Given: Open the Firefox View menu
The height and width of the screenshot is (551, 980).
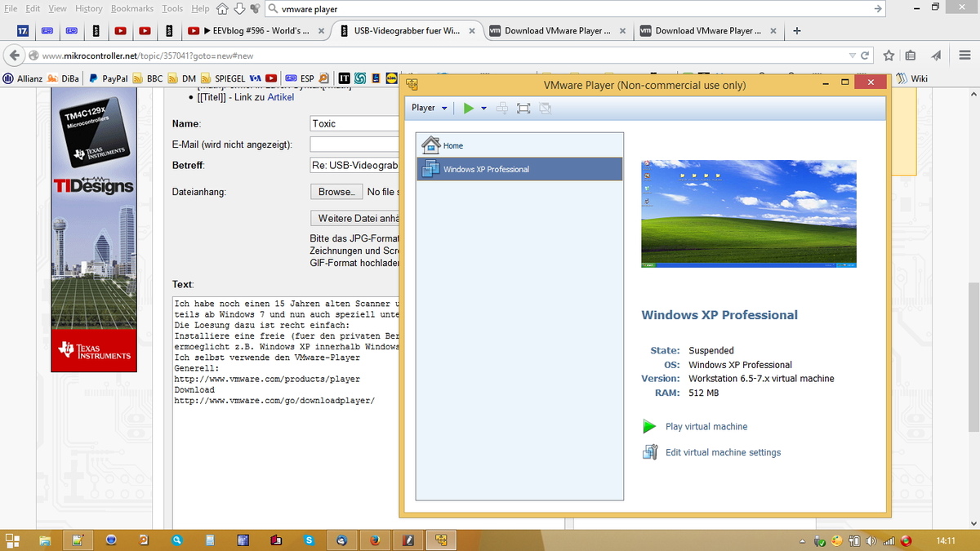Looking at the screenshot, I should point(58,8).
